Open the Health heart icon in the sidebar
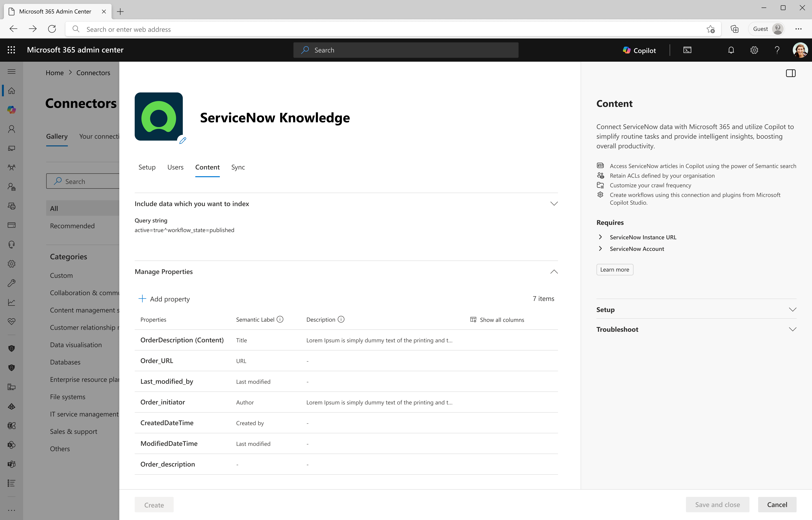Image resolution: width=812 pixels, height=520 pixels. tap(12, 321)
